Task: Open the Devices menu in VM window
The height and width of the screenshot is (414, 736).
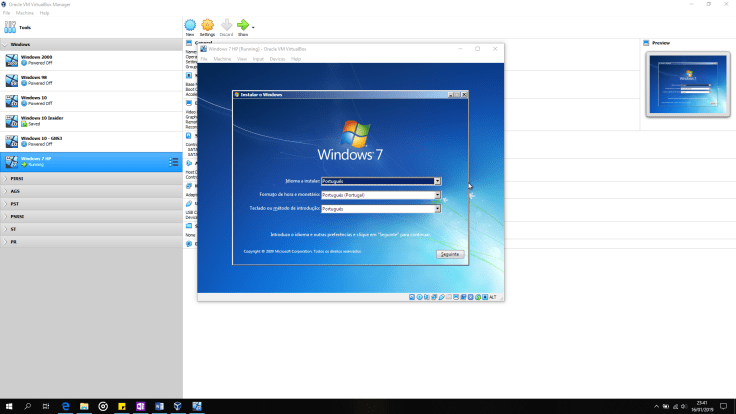Action: [277, 59]
